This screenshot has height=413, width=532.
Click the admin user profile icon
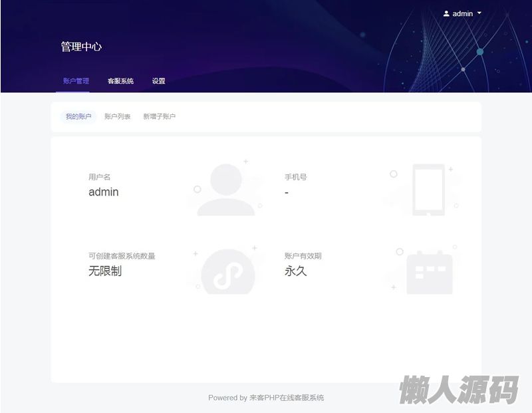point(446,13)
